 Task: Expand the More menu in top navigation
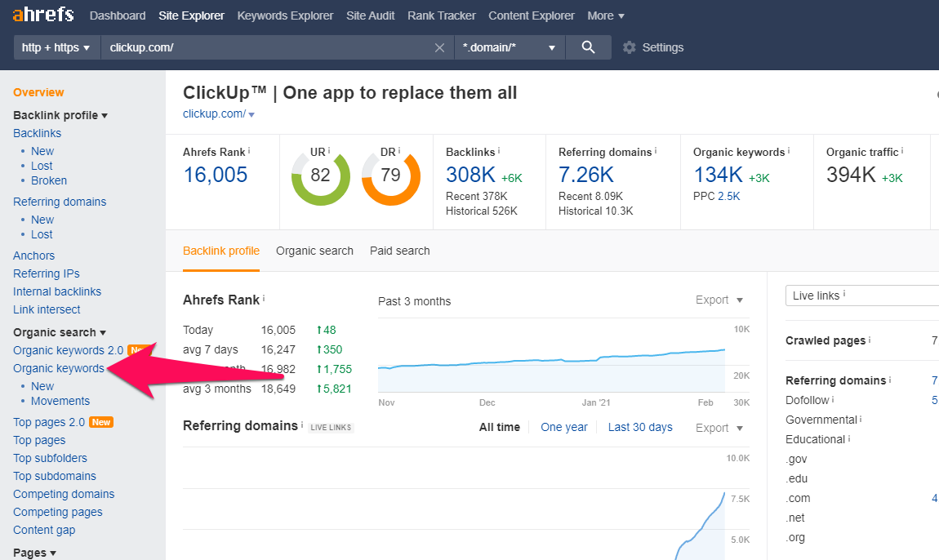click(606, 16)
